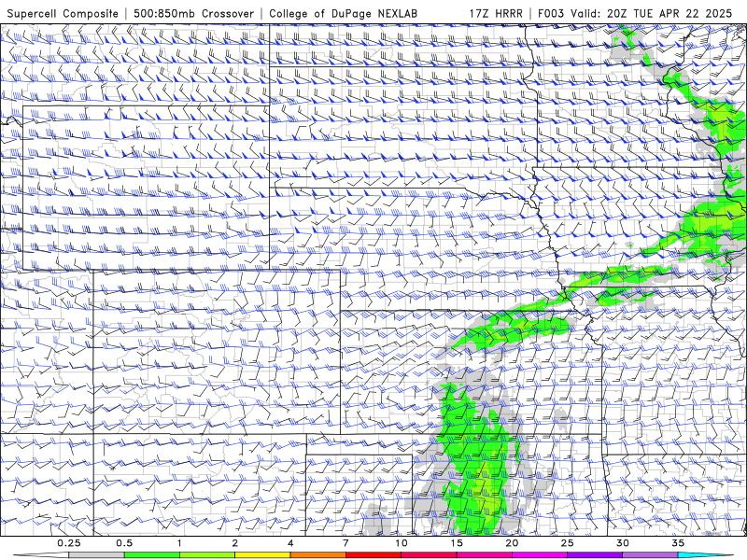Click the bright green 0.5–1 colorbar segment
The width and height of the screenshot is (747, 560).
pos(151,555)
